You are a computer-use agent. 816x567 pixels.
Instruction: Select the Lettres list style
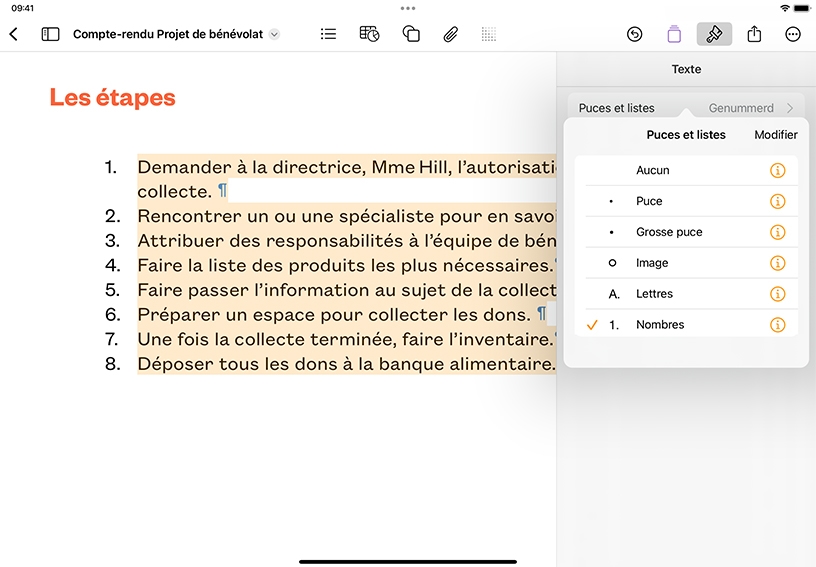(x=686, y=294)
